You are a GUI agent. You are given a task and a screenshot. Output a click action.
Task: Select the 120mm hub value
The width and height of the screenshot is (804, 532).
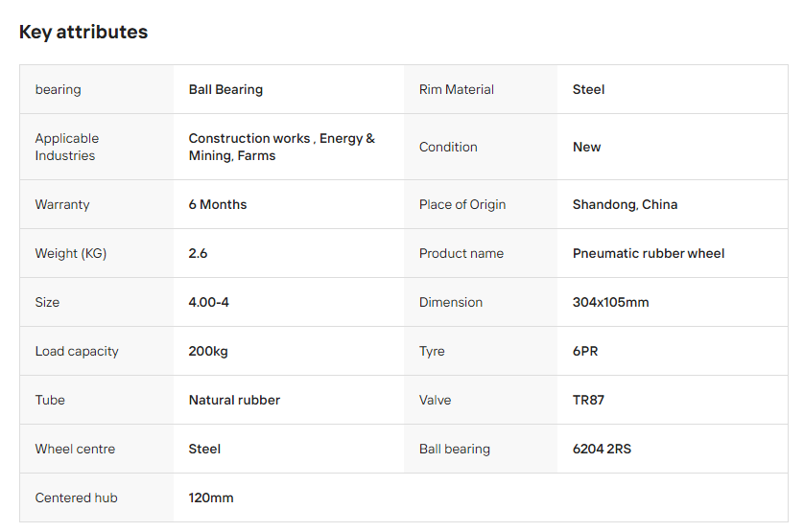[x=211, y=497]
